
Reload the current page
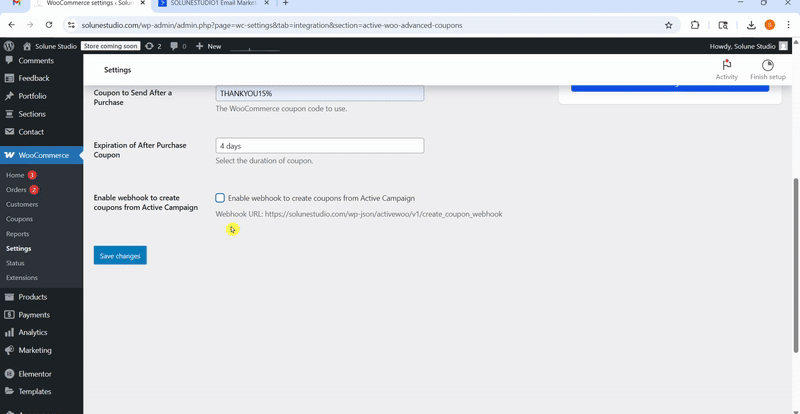[x=49, y=25]
